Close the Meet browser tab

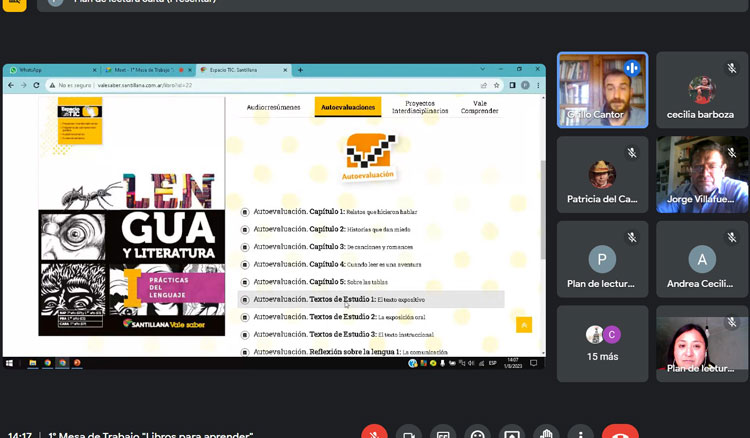(190, 70)
